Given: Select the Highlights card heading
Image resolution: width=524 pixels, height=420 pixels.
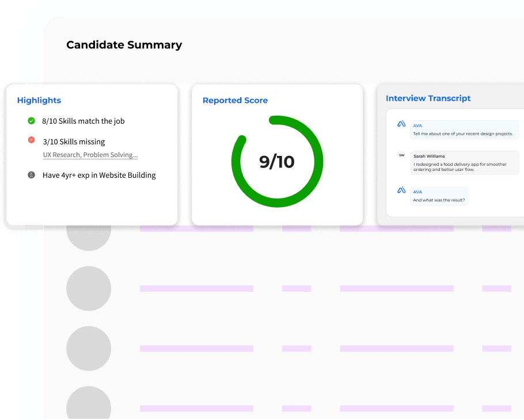Looking at the screenshot, I should coord(39,100).
